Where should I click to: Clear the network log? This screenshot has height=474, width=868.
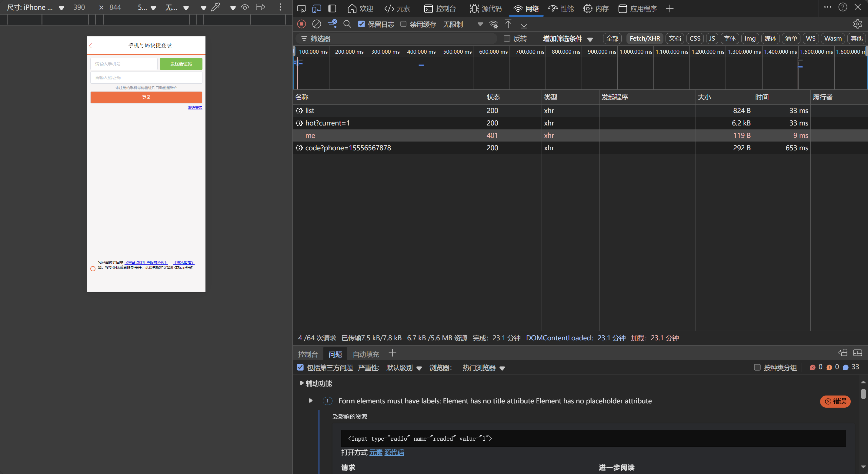click(x=316, y=24)
